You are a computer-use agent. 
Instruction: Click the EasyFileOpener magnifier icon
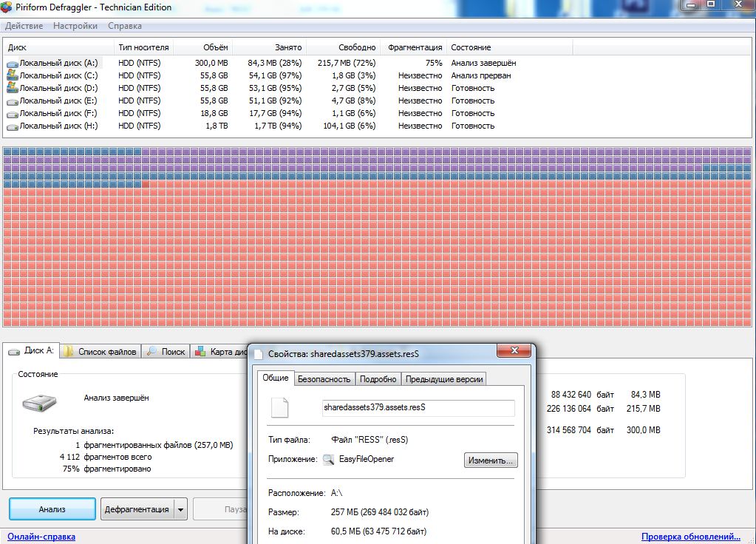click(328, 460)
